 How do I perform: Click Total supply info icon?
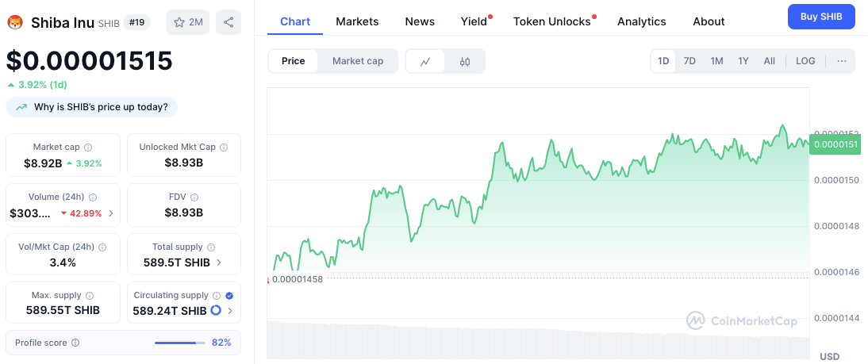pos(211,247)
